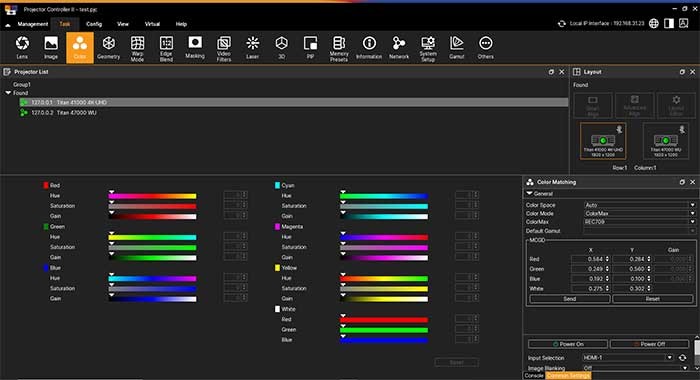Open the 3D settings tool
This screenshot has height=380, width=700.
click(x=281, y=48)
